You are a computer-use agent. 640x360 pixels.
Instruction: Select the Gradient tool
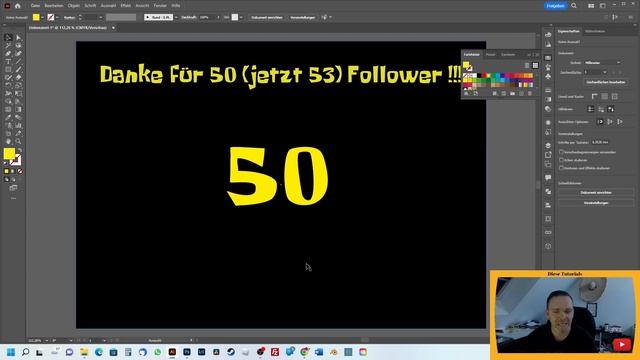(18, 109)
